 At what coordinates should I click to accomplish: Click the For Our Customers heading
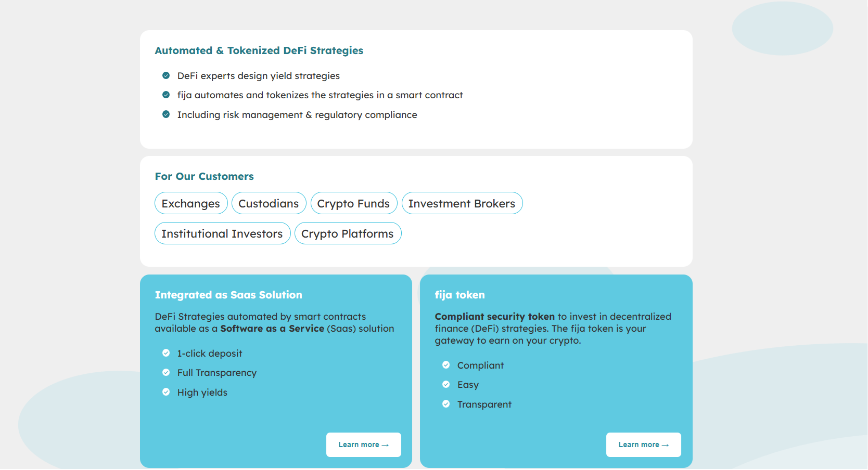tap(205, 176)
